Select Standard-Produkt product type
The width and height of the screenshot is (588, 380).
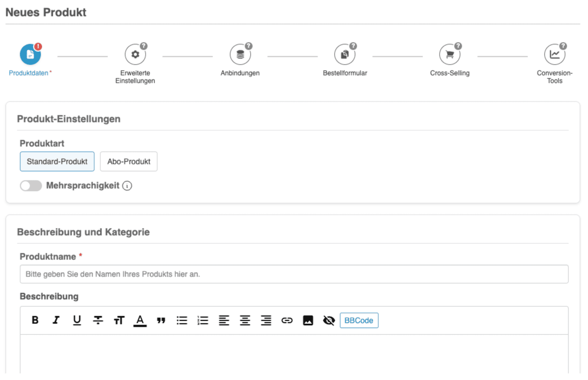(x=57, y=162)
